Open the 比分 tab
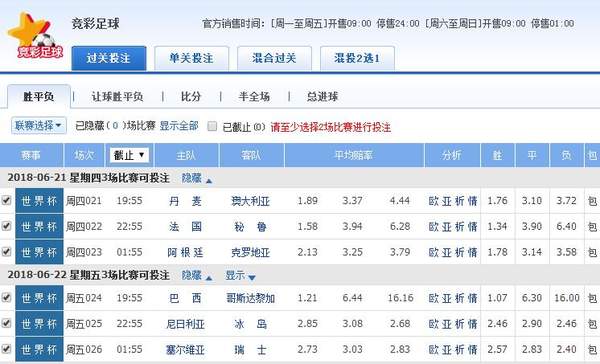The height and width of the screenshot is (364, 600). pyautogui.click(x=191, y=96)
